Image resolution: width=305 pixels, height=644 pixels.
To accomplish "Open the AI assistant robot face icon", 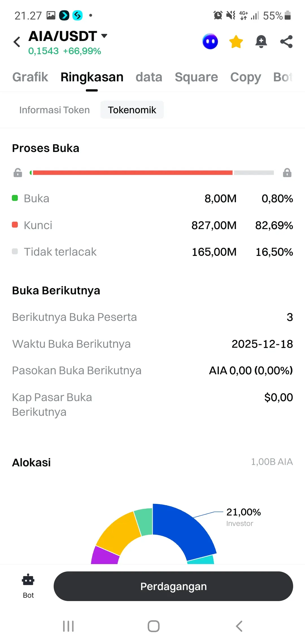I will [210, 42].
